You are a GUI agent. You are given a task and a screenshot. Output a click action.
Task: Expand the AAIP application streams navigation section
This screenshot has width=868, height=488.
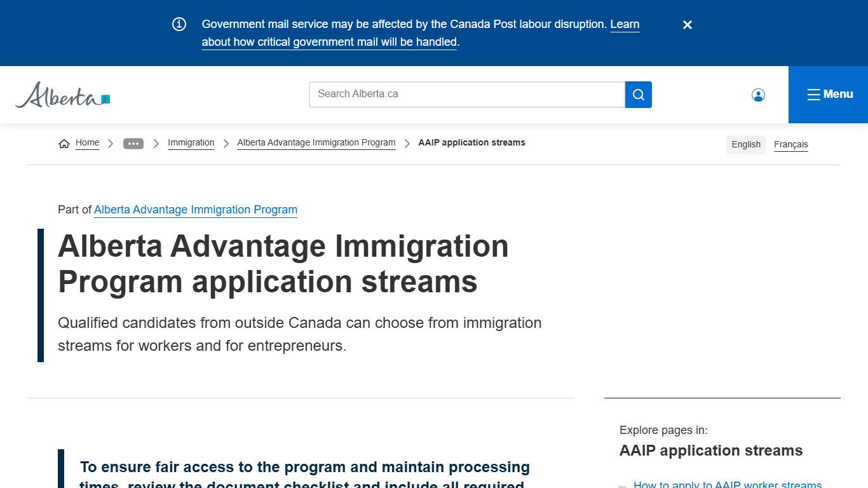(710, 450)
